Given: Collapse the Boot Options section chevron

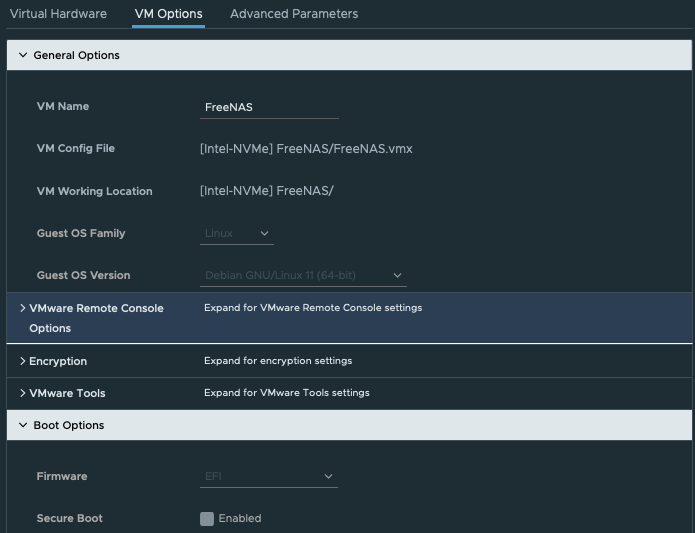Looking at the screenshot, I should 23,425.
